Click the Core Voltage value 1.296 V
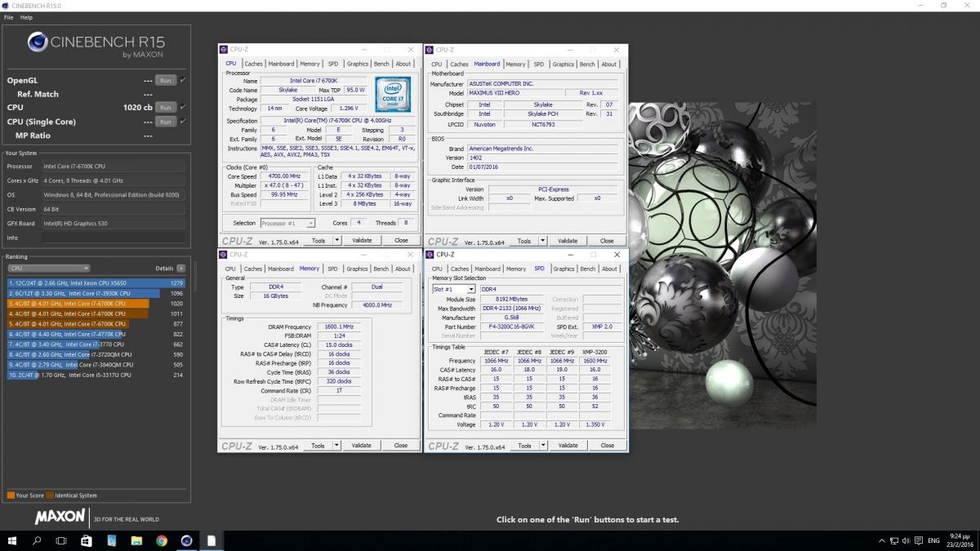The width and height of the screenshot is (980, 551). click(348, 109)
